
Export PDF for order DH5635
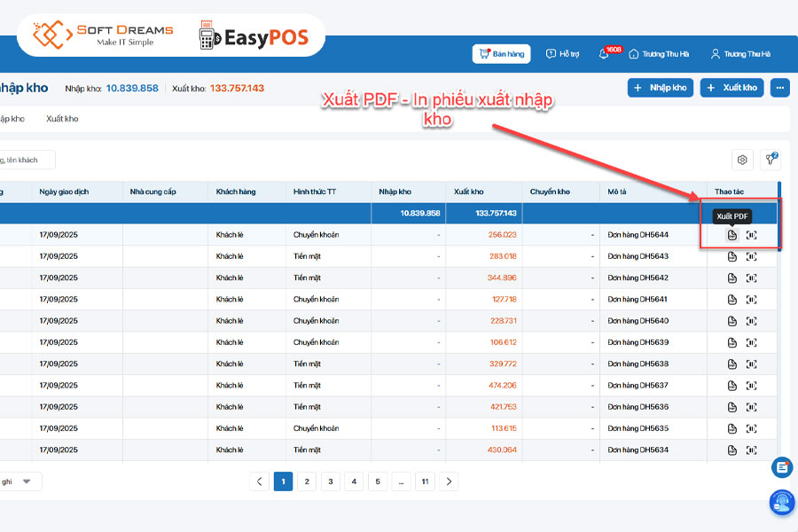(x=731, y=428)
